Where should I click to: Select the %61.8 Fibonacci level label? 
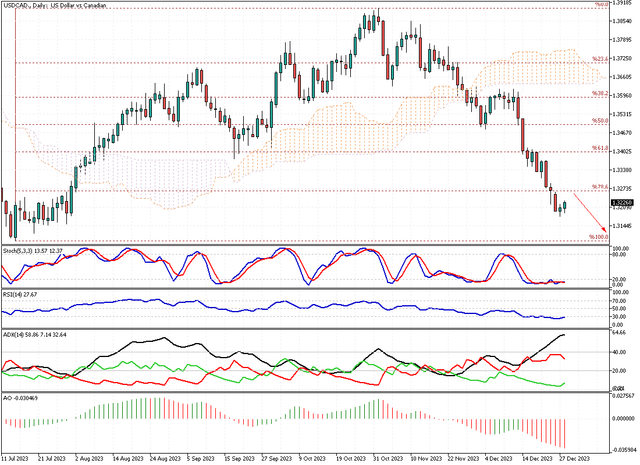point(600,148)
